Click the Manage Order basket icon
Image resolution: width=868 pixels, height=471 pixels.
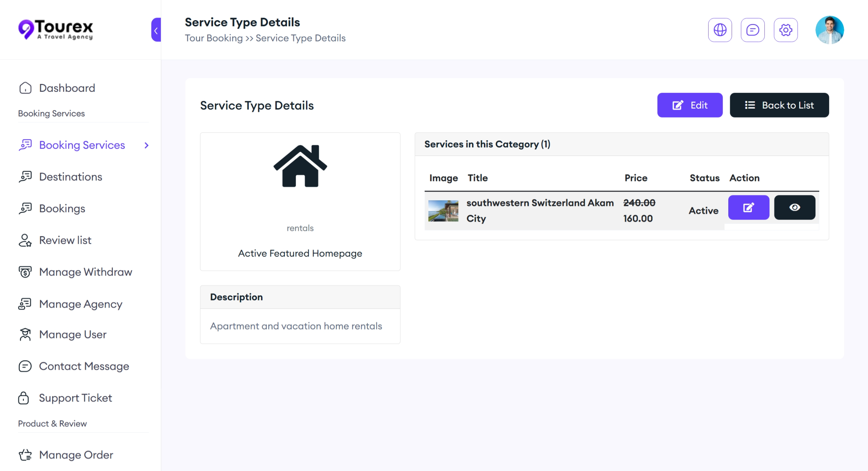coord(25,455)
